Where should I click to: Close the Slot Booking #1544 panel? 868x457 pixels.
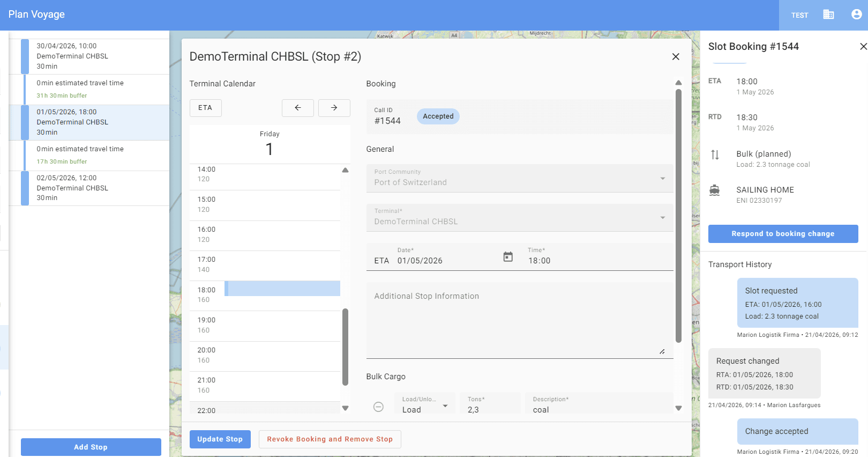coord(863,47)
